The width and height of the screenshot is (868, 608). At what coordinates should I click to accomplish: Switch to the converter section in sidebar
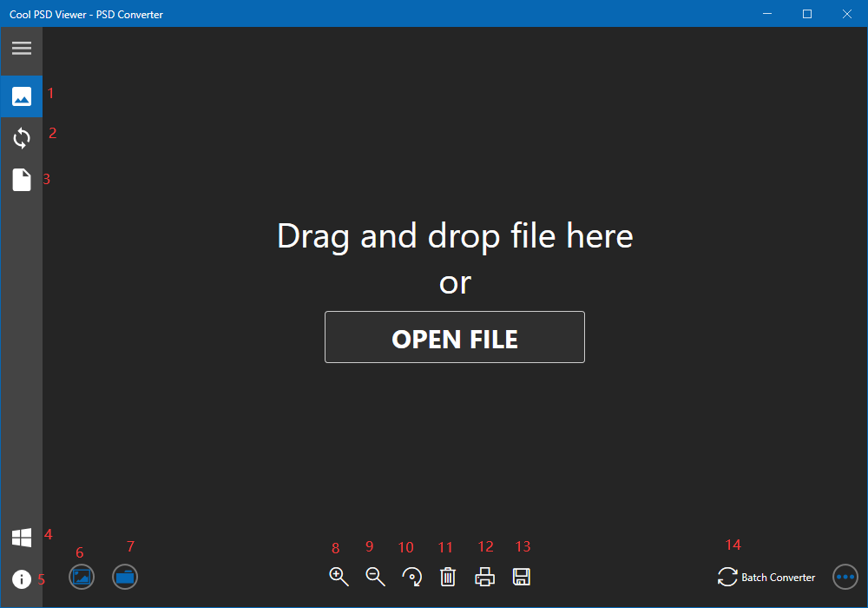click(21, 137)
